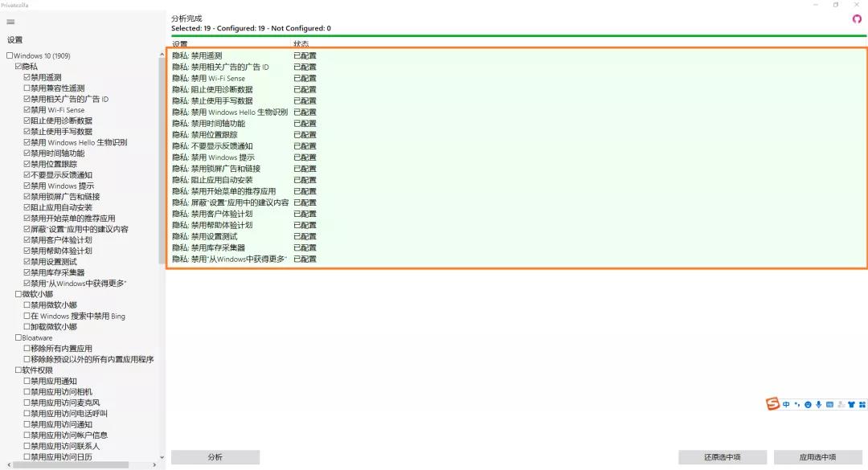
Task: Check the 禁用应用访问麦克风 checkbox
Action: tap(27, 403)
